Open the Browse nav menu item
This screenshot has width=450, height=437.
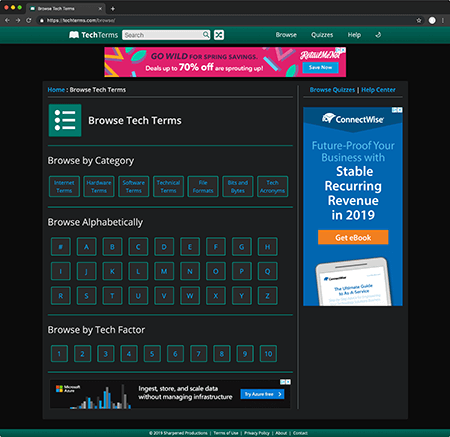pos(286,35)
